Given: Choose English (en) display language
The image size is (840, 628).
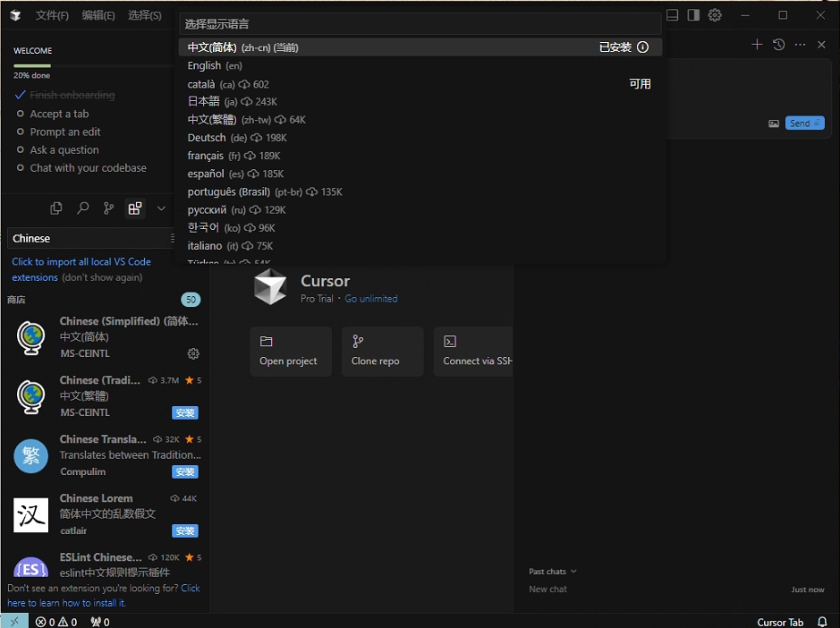Looking at the screenshot, I should 420,65.
